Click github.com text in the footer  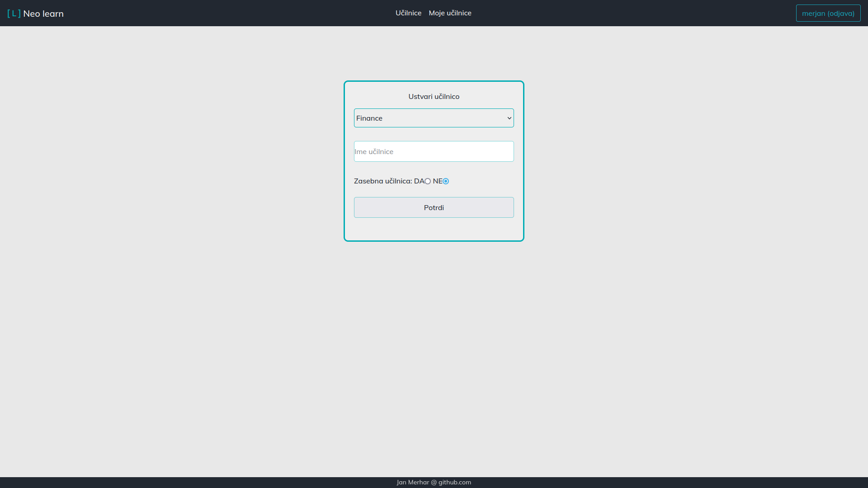454,482
